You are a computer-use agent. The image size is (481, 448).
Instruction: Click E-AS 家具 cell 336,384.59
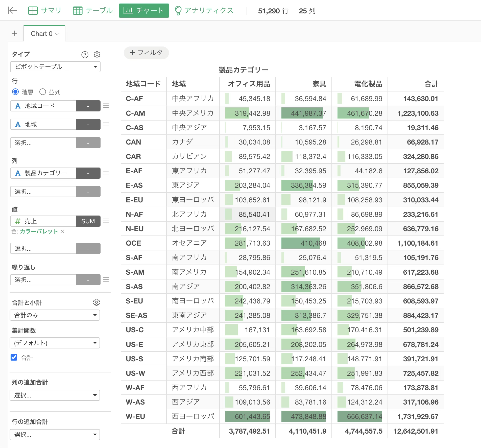[304, 185]
